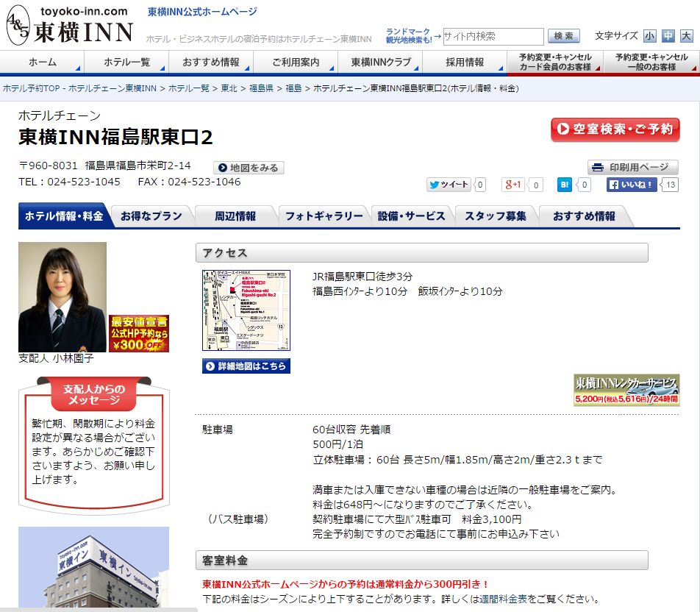700x612 pixels.
Task: Click the Facebook like count 13
Action: coord(671,185)
